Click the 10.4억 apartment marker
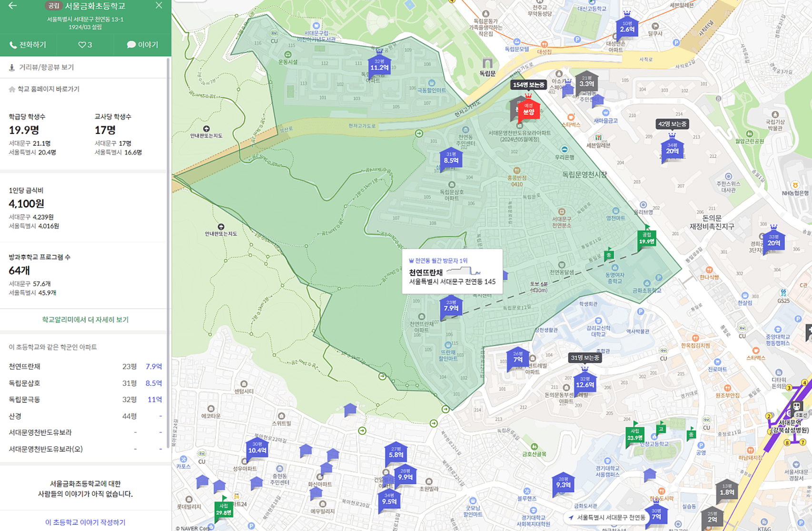This screenshot has height=531, width=812. pos(257,449)
